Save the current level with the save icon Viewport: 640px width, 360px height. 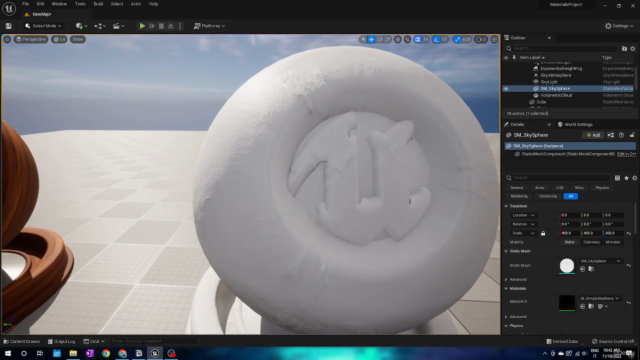(x=9, y=26)
